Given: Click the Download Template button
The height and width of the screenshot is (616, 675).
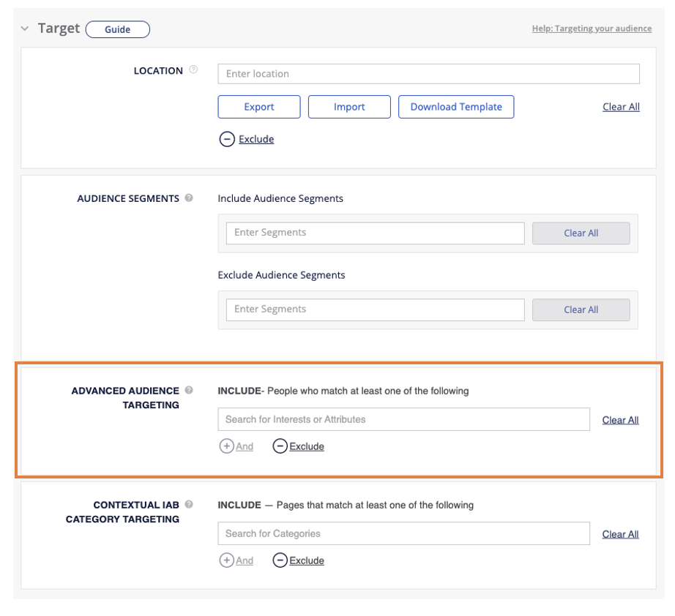Looking at the screenshot, I should coord(455,107).
